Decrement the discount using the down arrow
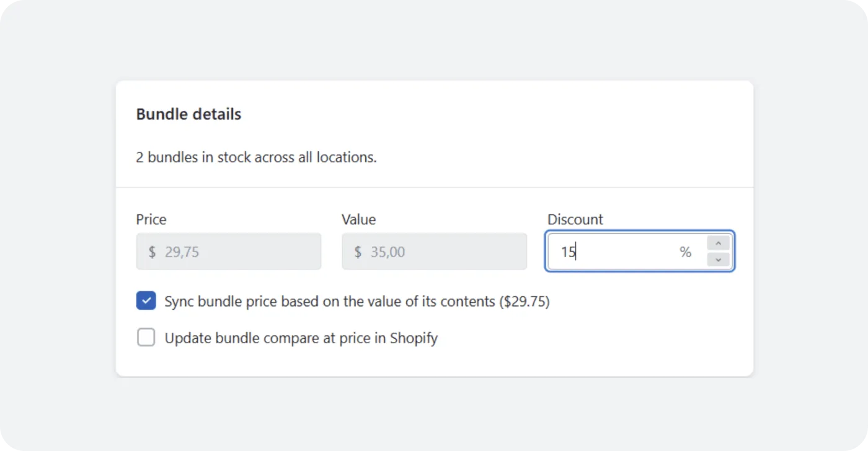 (718, 260)
